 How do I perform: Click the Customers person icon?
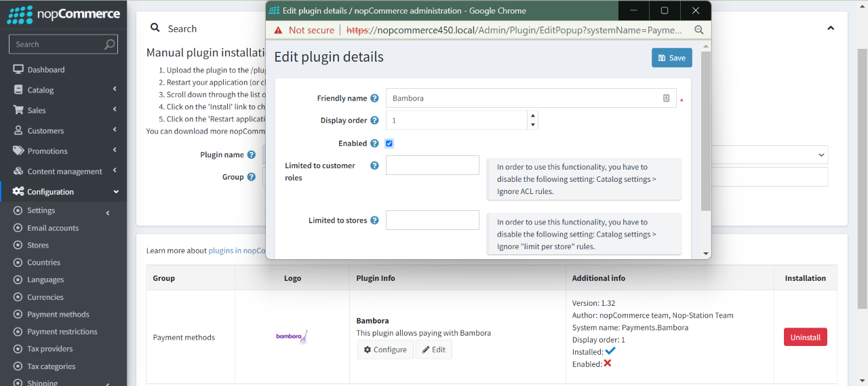18,131
